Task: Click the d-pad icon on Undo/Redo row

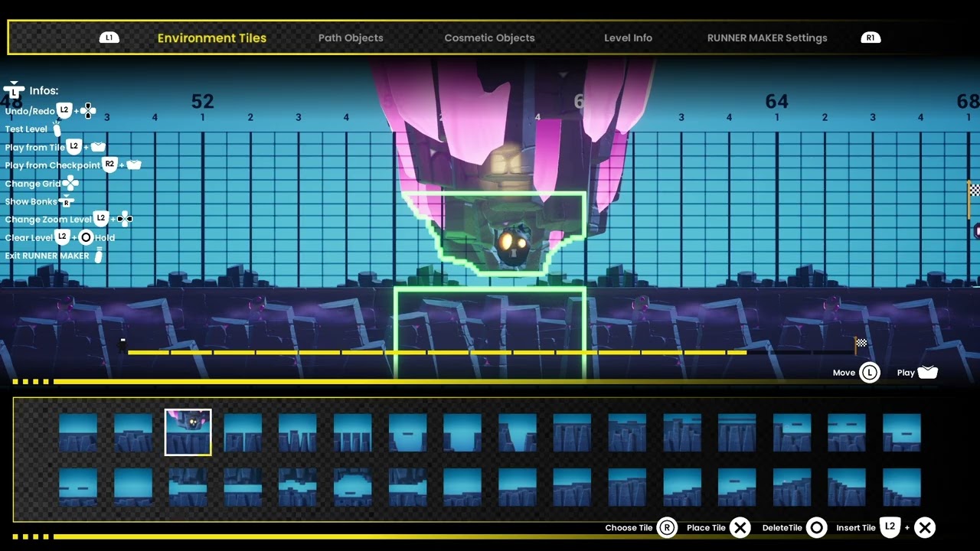Action: pyautogui.click(x=88, y=110)
